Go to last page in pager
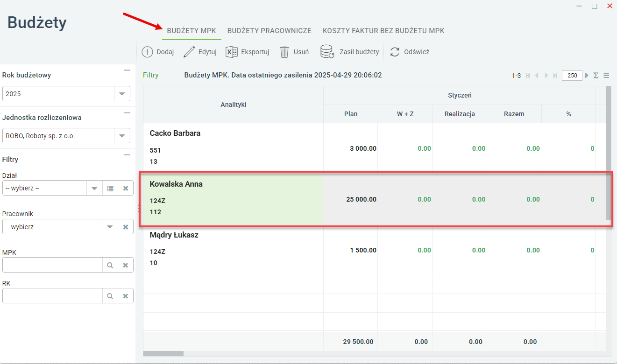 click(x=555, y=76)
